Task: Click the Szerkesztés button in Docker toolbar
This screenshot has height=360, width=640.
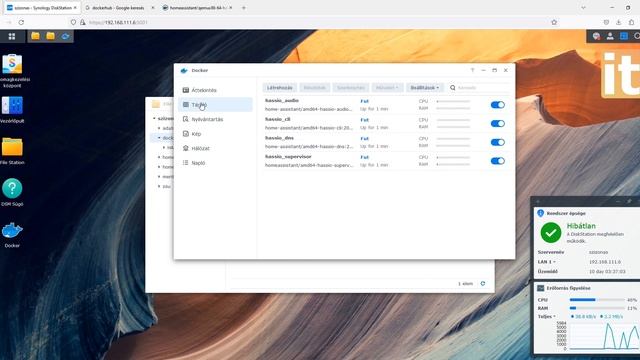Action: tap(351, 88)
